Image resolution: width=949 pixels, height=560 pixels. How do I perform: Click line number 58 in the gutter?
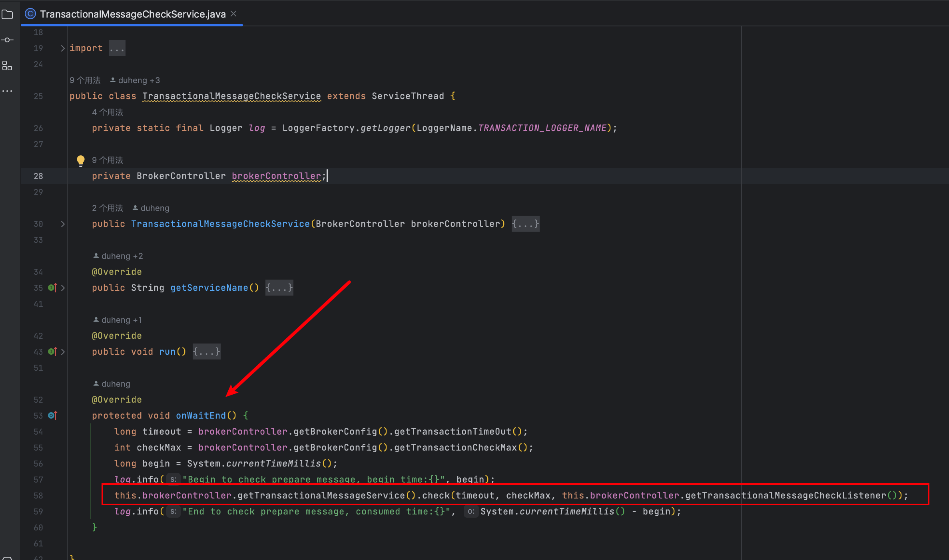coord(38,496)
